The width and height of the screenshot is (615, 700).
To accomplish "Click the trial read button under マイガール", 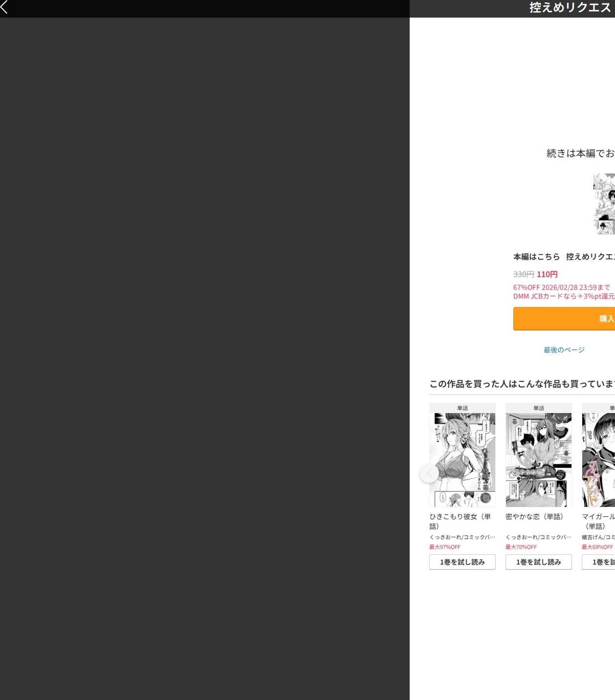I will tap(598, 562).
